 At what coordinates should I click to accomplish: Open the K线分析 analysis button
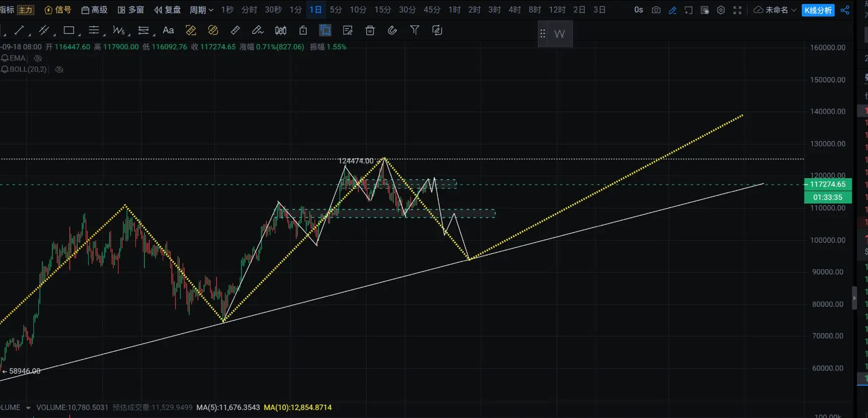click(x=818, y=10)
